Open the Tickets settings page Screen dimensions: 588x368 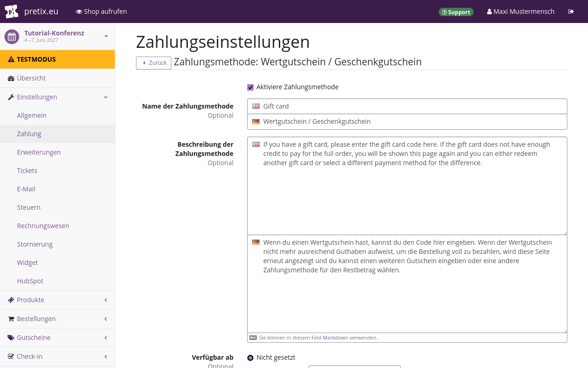[57, 171]
